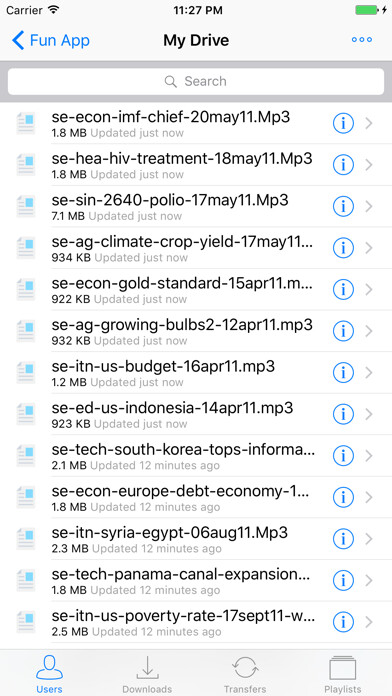Screen dimensions: 392x696
Task: Open file se-sin-2640-polio-17may11.Mp3
Action: (170, 200)
